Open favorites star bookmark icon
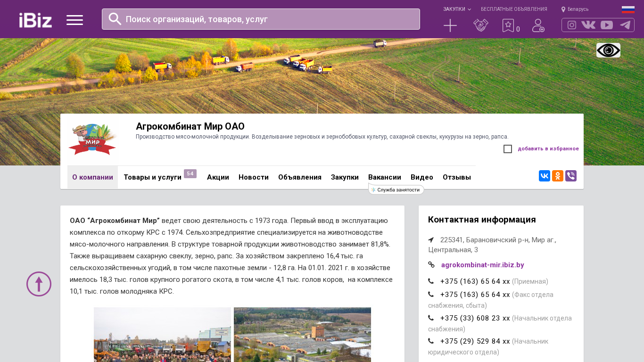Screen dimensions: 644x362 pos(508,25)
